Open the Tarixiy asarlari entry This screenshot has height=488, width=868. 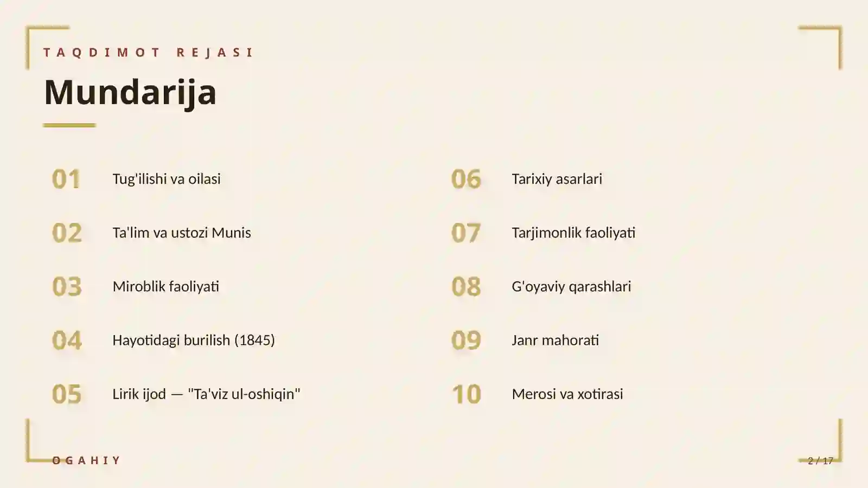pyautogui.click(x=557, y=179)
